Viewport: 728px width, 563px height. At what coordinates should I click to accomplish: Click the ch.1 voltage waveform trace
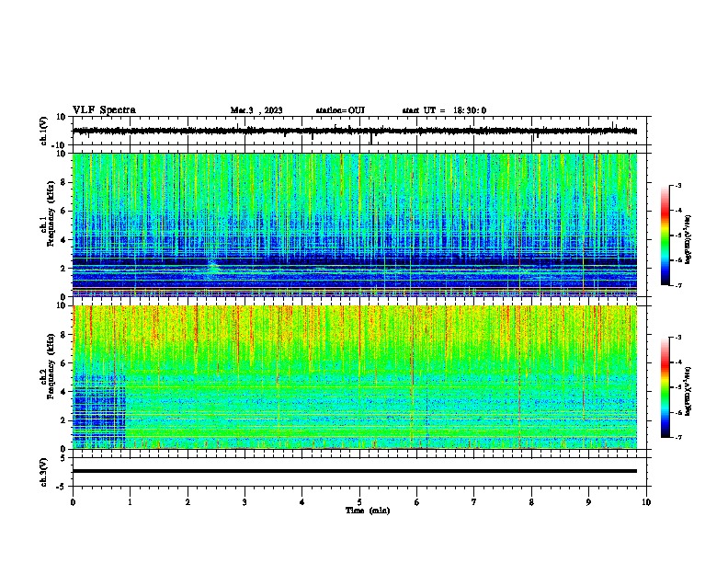pos(355,131)
